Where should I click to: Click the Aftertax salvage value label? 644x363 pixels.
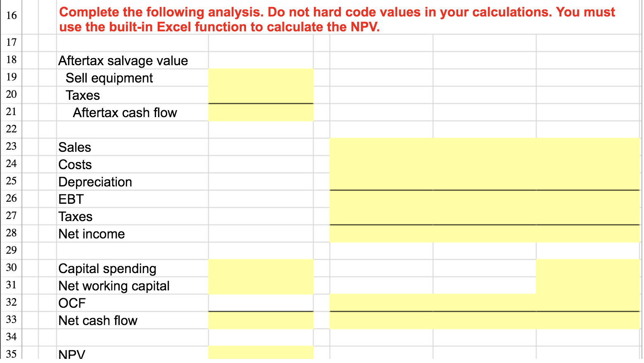coord(123,61)
